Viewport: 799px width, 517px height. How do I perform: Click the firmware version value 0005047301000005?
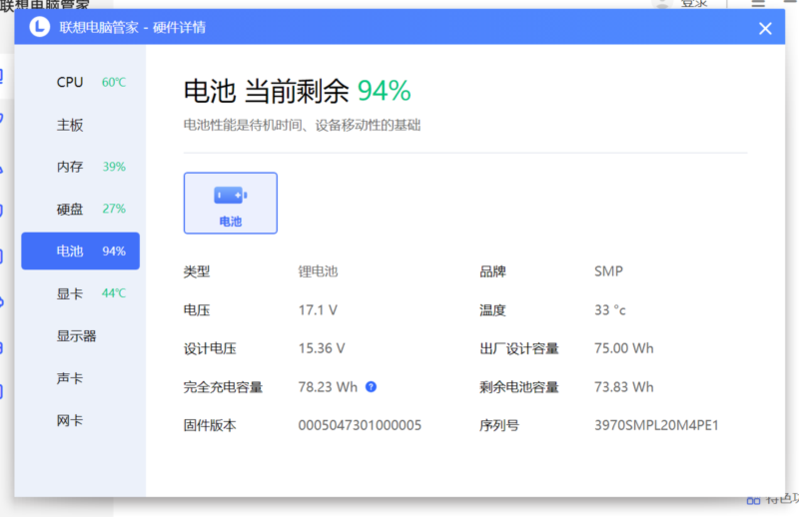[360, 425]
